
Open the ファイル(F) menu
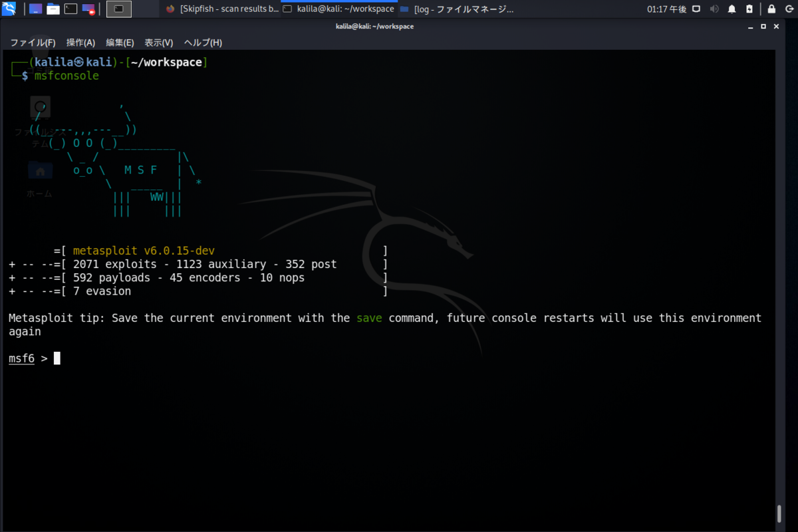[x=33, y=43]
